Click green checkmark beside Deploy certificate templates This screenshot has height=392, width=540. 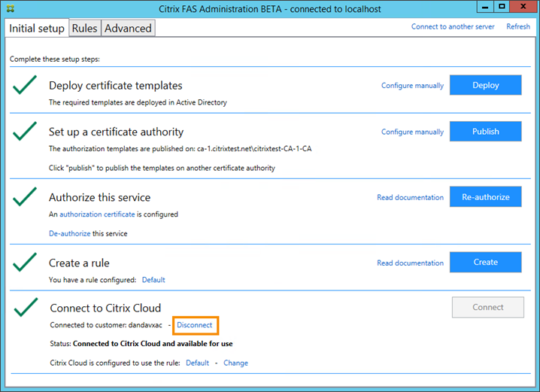pos(25,85)
